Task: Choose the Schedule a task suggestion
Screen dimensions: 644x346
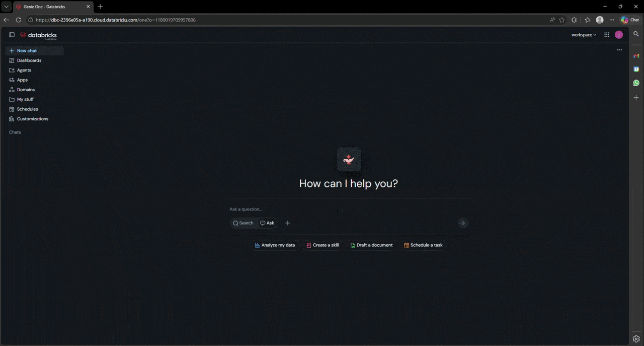Action: (423, 245)
